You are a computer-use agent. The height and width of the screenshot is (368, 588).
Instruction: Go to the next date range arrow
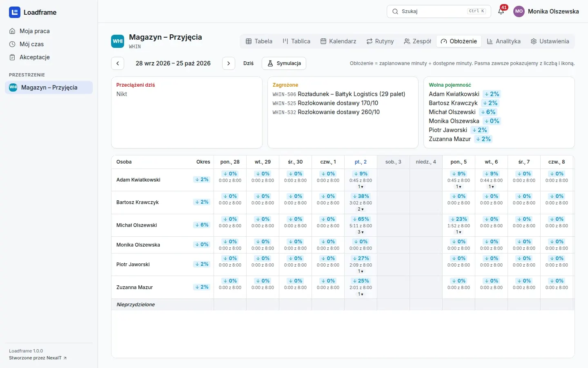[229, 63]
